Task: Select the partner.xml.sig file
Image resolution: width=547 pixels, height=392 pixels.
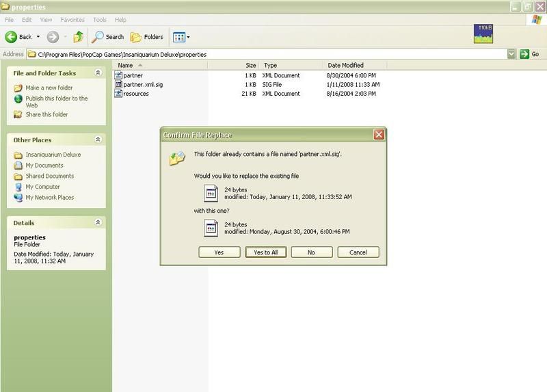Action: tap(142, 85)
